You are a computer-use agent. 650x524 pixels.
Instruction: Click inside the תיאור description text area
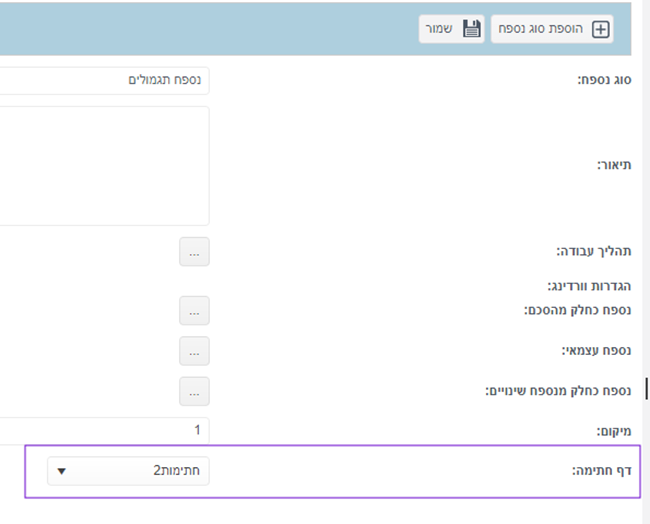coord(104,166)
